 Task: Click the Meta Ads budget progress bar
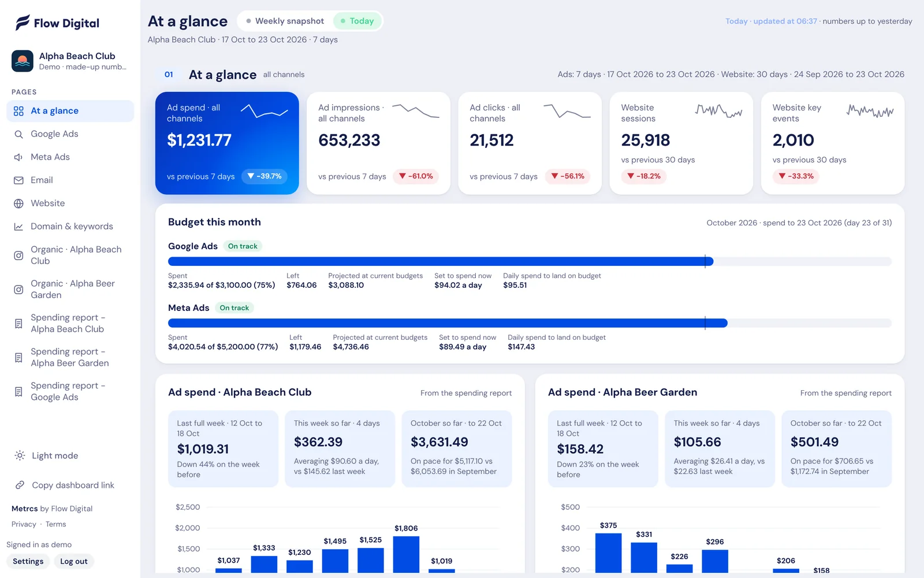pyautogui.click(x=530, y=323)
